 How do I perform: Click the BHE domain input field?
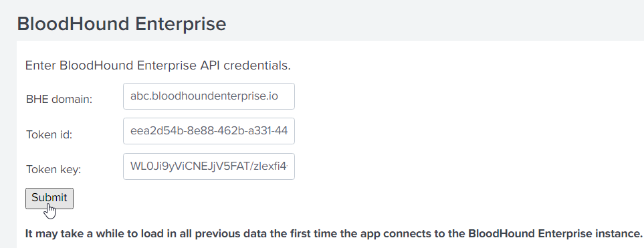click(x=209, y=96)
